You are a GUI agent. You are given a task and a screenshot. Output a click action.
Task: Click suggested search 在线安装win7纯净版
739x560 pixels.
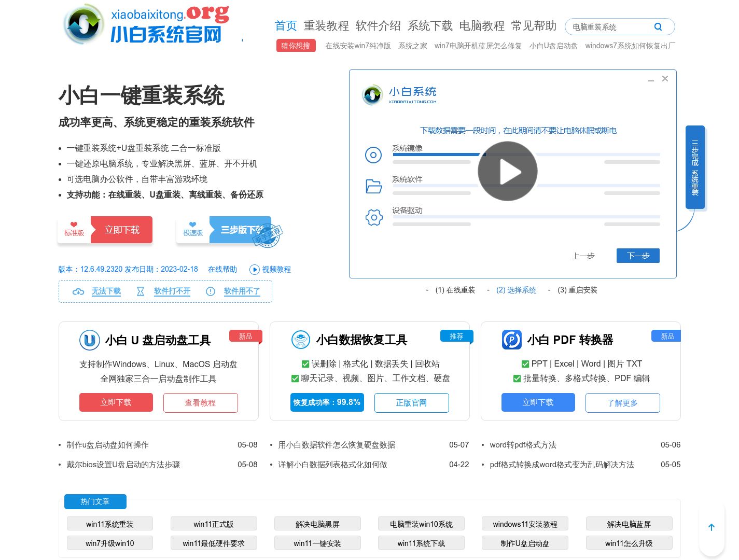point(358,46)
